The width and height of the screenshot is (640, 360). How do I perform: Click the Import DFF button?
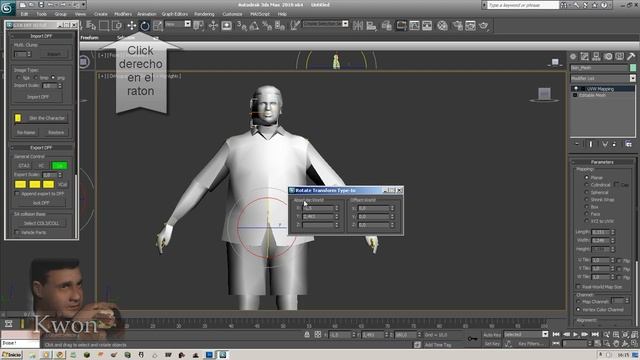[38, 97]
